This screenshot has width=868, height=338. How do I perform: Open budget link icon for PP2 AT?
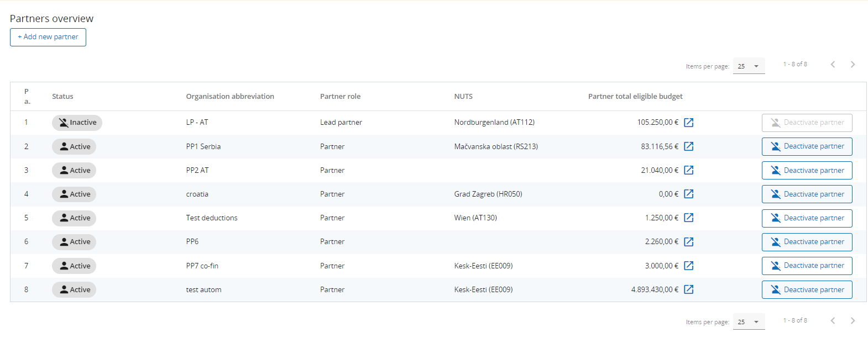coord(688,170)
